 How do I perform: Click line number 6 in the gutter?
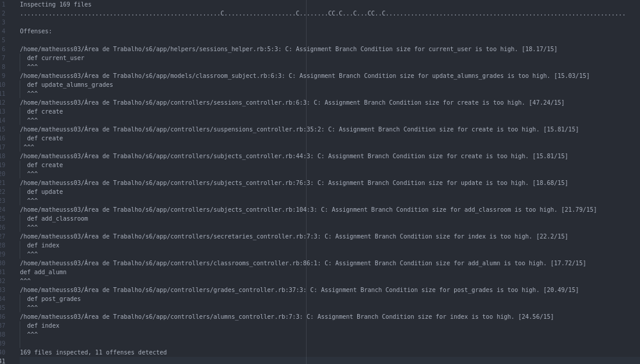coord(3,49)
